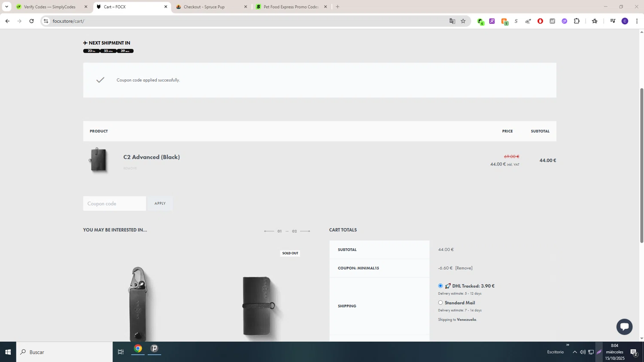Go back with the browser back arrow

(7, 21)
